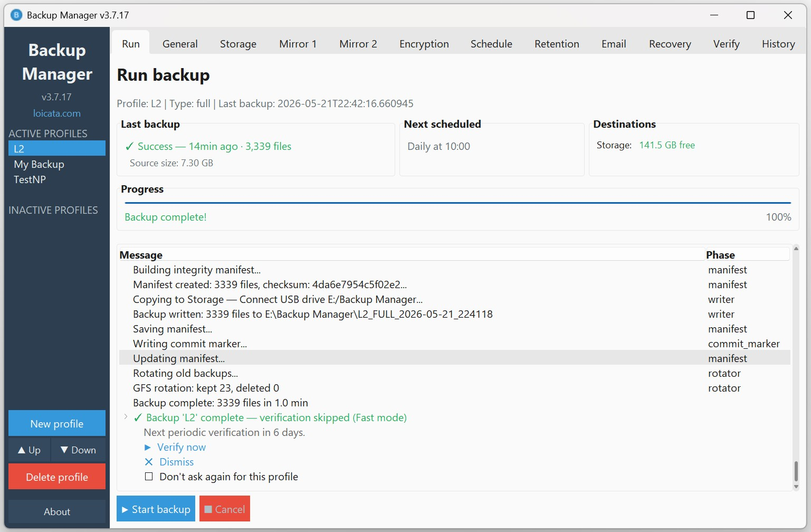Select the Updating manifest log row
811x532 pixels.
455,358
